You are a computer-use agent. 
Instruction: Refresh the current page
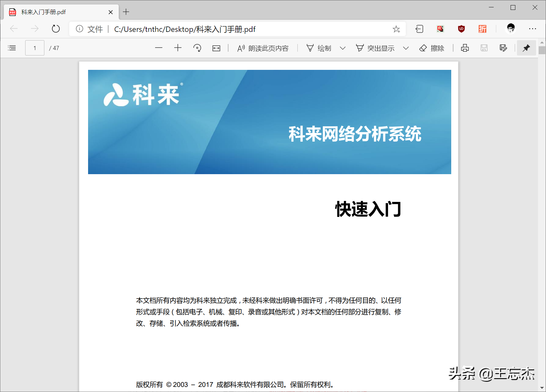tap(56, 29)
